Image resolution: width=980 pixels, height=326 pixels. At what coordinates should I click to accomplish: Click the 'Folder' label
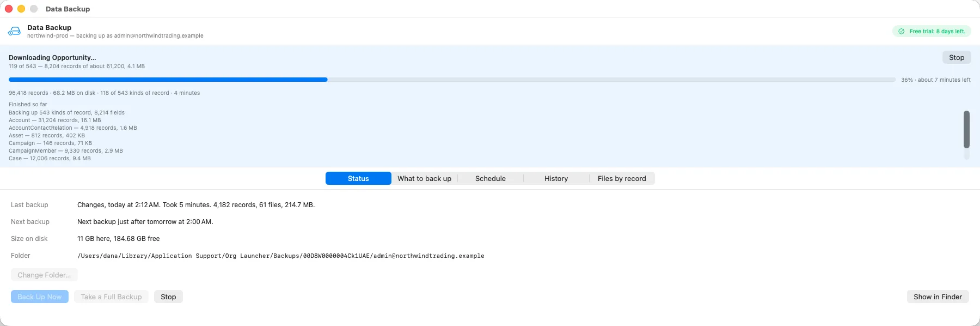tap(21, 256)
